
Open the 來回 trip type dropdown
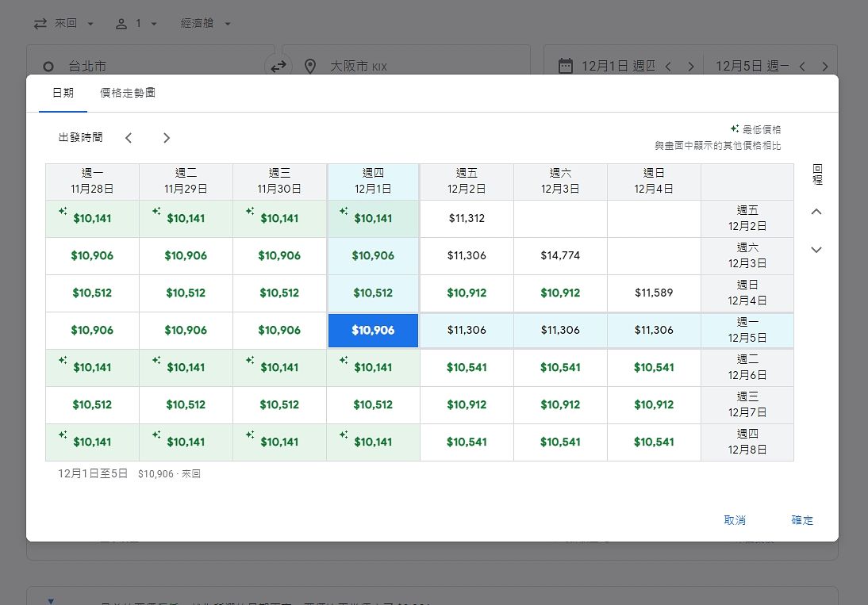pyautogui.click(x=63, y=24)
